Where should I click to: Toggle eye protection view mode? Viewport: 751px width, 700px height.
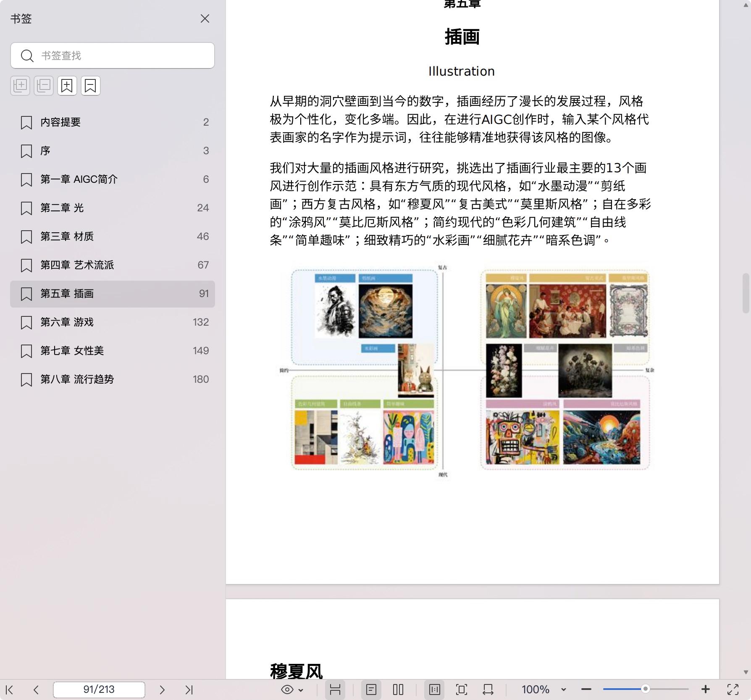(x=287, y=689)
